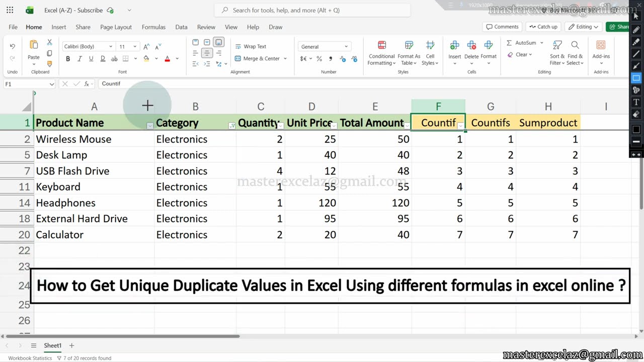
Task: Click the Borders grid icon
Action: coord(125,59)
